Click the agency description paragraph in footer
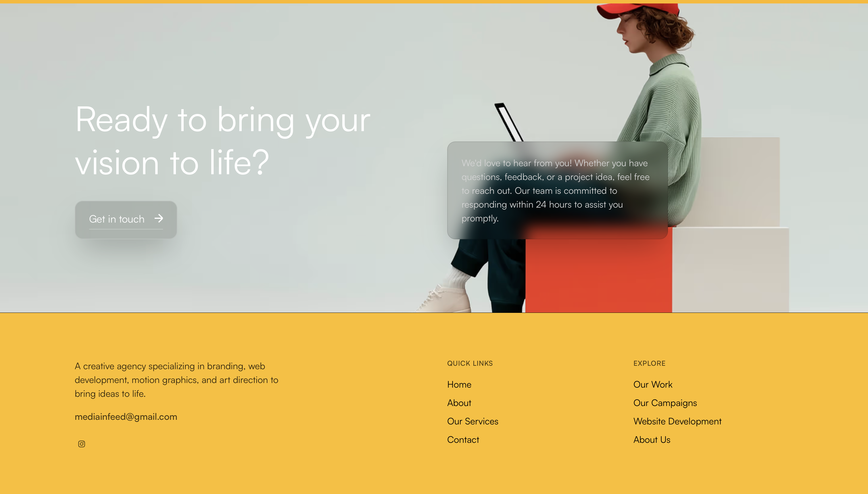The width and height of the screenshot is (868, 494). [x=176, y=380]
